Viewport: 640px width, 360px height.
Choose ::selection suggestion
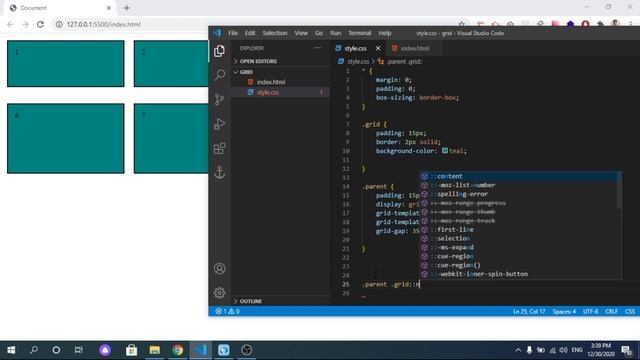518,238
